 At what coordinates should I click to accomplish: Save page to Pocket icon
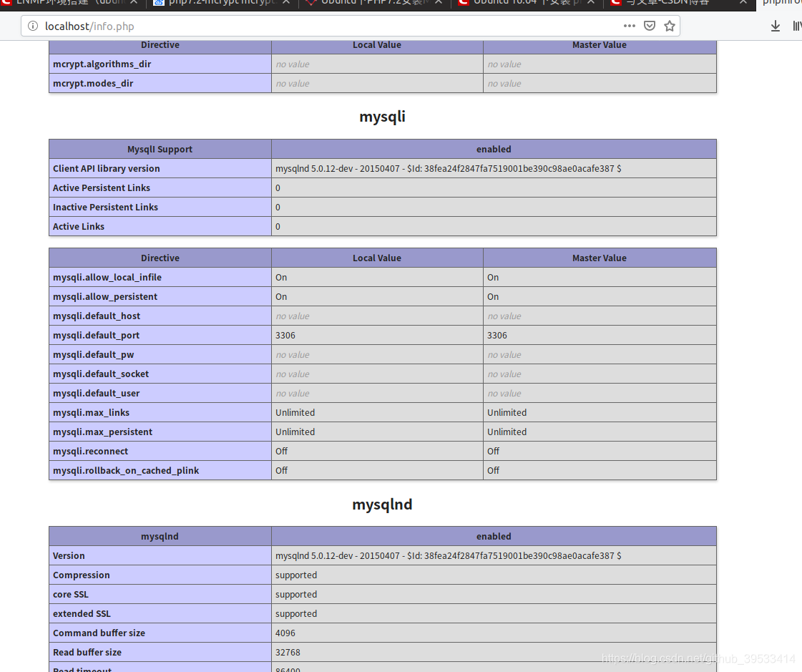point(650,26)
